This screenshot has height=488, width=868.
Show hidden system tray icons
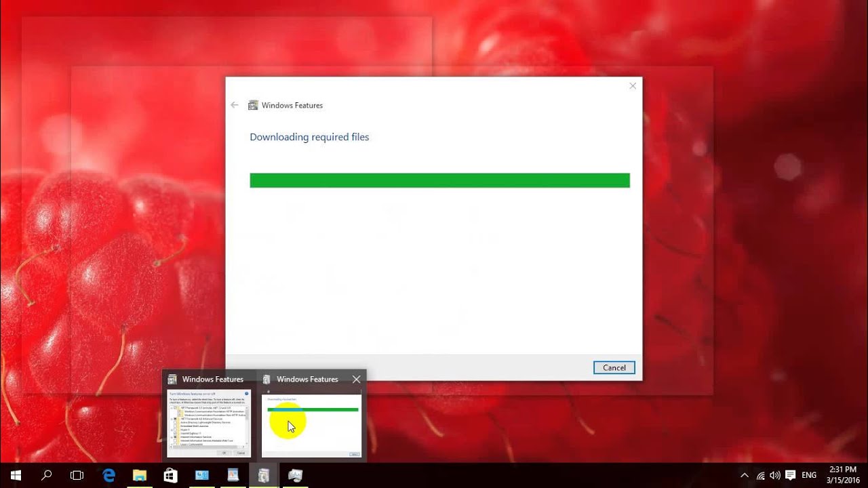(745, 476)
